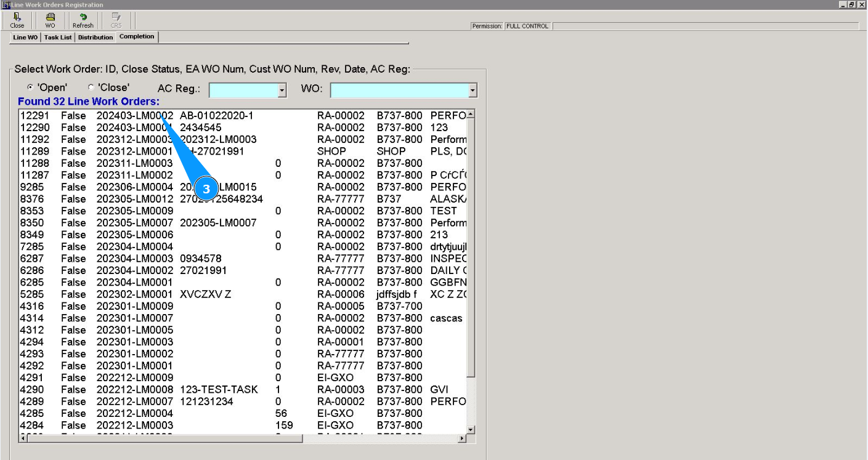Select work order row 7285
This screenshot has width=868, height=460.
coord(243,247)
